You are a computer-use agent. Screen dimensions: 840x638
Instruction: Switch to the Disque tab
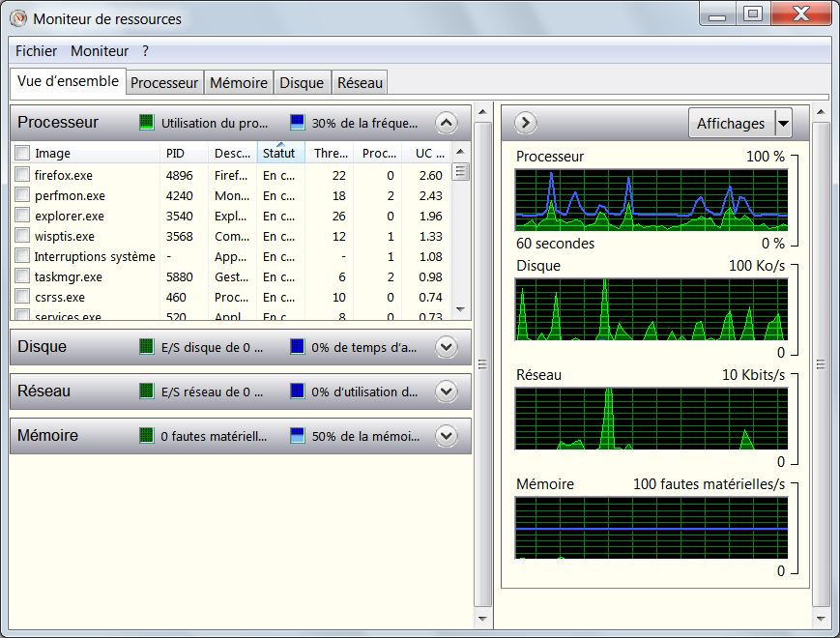tap(302, 83)
